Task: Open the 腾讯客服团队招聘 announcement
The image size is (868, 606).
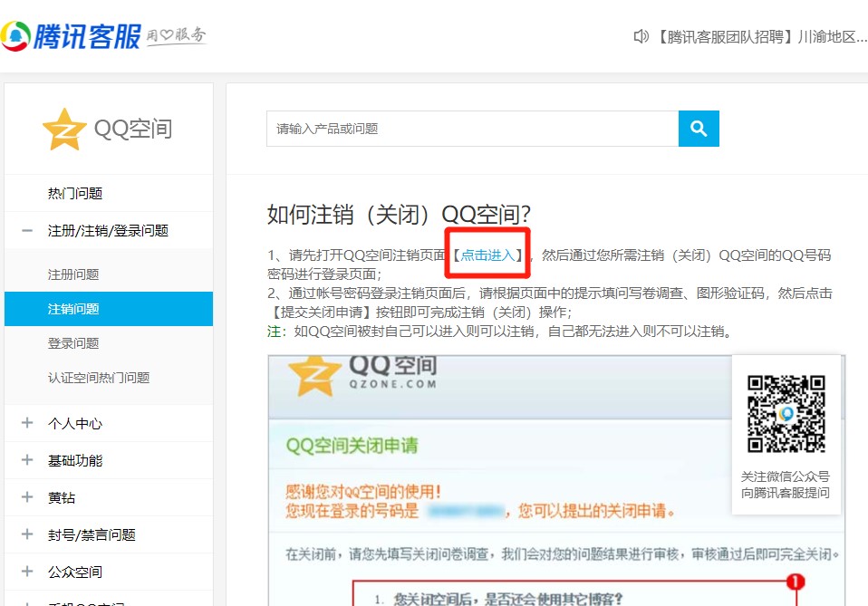Action: (x=760, y=36)
